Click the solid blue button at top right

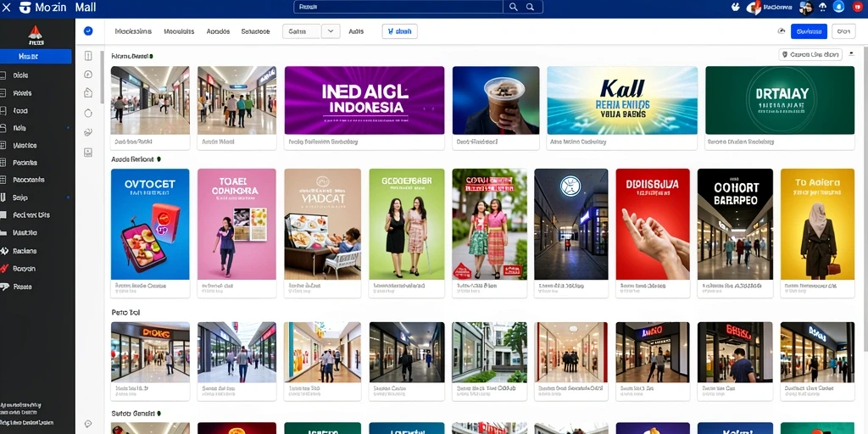809,31
